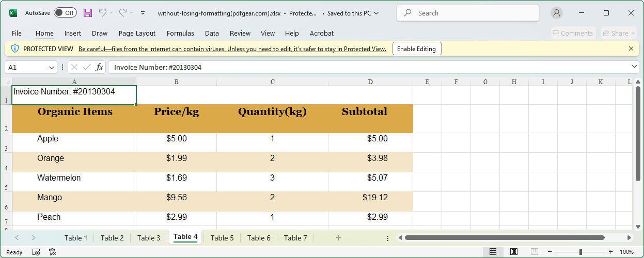Switch to the Insert ribbon tab
The height and width of the screenshot is (258, 644).
[73, 33]
